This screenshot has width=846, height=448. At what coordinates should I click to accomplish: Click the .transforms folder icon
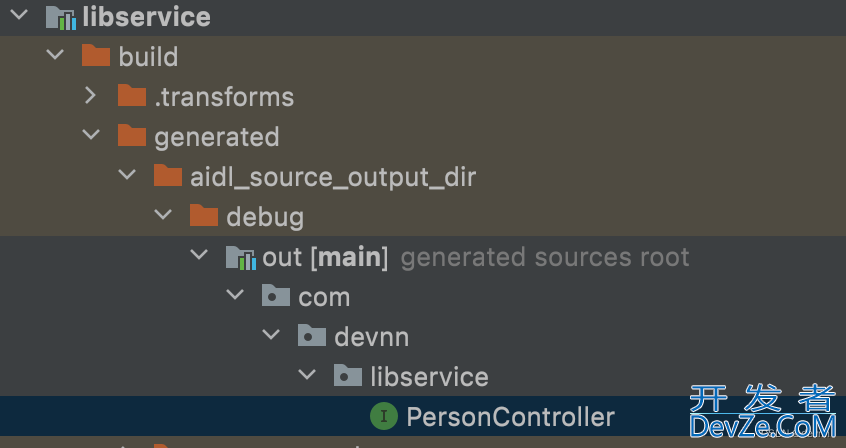132,96
